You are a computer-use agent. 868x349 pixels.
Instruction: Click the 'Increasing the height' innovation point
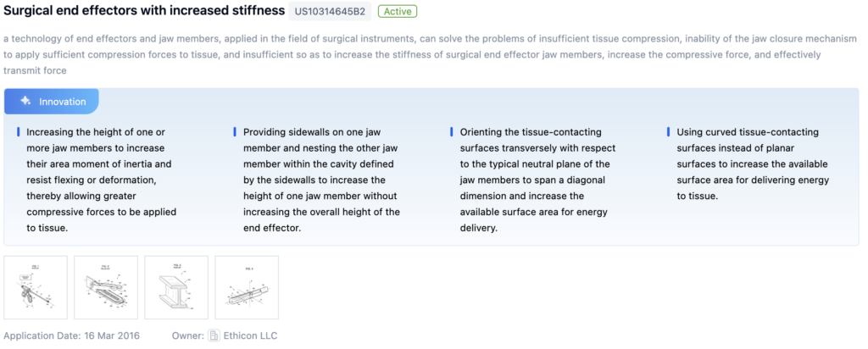100,180
